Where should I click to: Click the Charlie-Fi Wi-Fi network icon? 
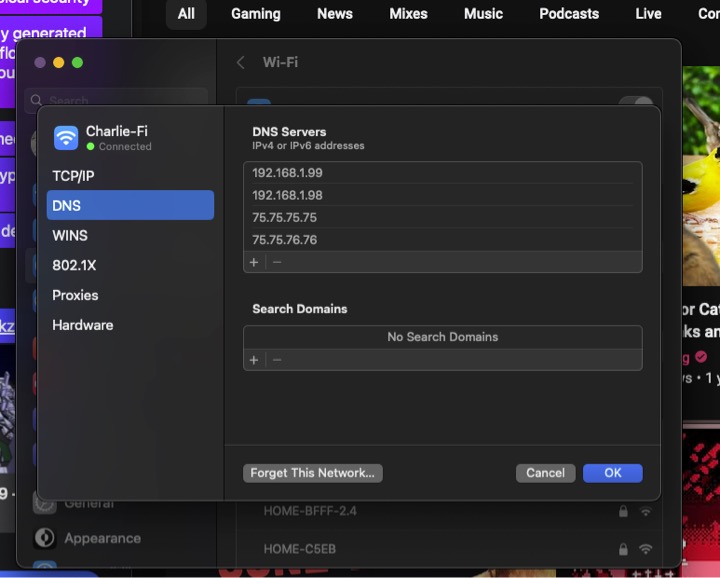tap(66, 137)
